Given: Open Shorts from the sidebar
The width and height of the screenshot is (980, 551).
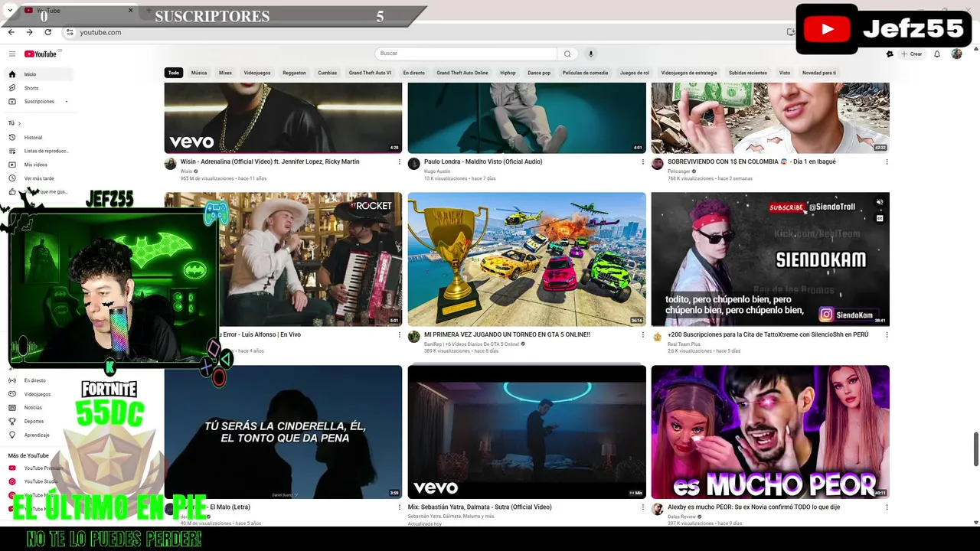Looking at the screenshot, I should tap(38, 88).
